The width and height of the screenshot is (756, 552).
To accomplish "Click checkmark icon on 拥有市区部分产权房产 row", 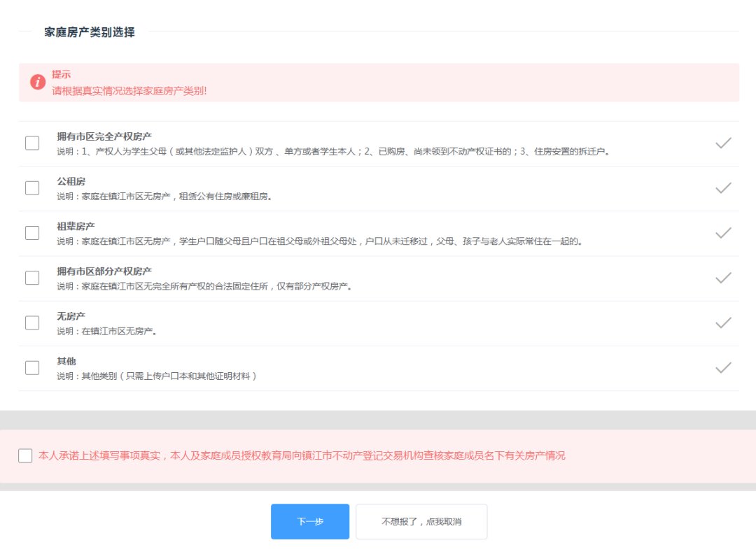I will tap(723, 278).
